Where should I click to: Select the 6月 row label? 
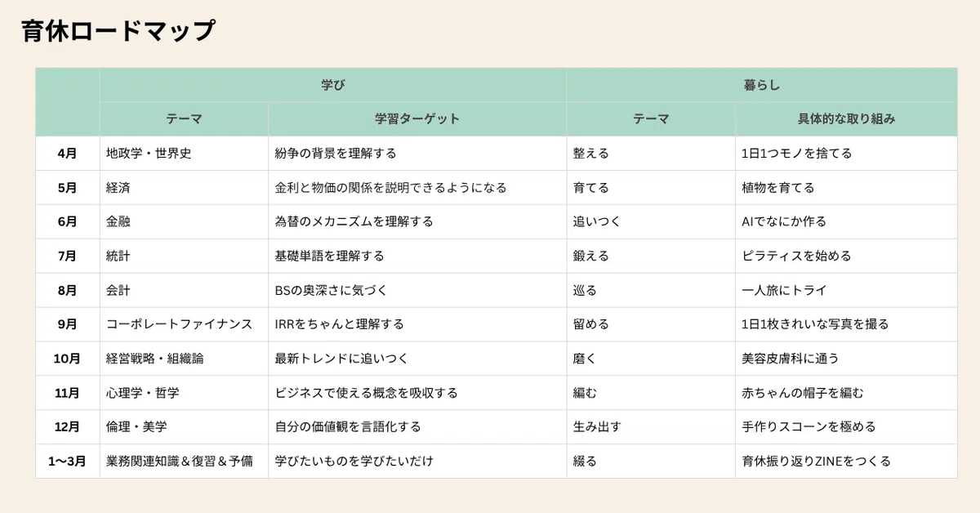click(68, 221)
